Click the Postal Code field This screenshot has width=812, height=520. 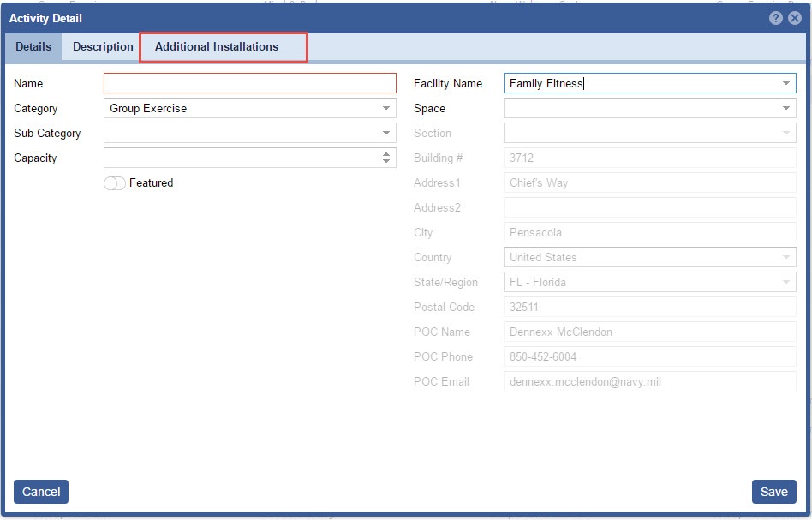[649, 308]
